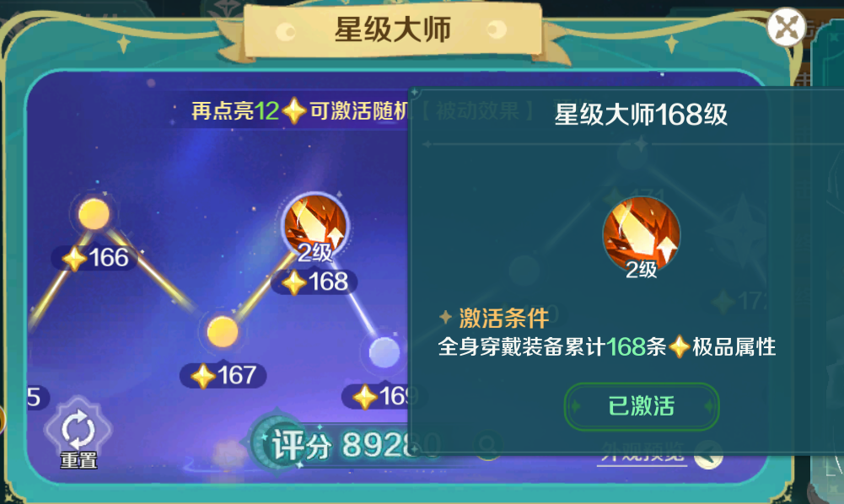Image resolution: width=844 pixels, height=504 pixels.
Task: Click the magnifier icon beside the score
Action: pos(488,446)
